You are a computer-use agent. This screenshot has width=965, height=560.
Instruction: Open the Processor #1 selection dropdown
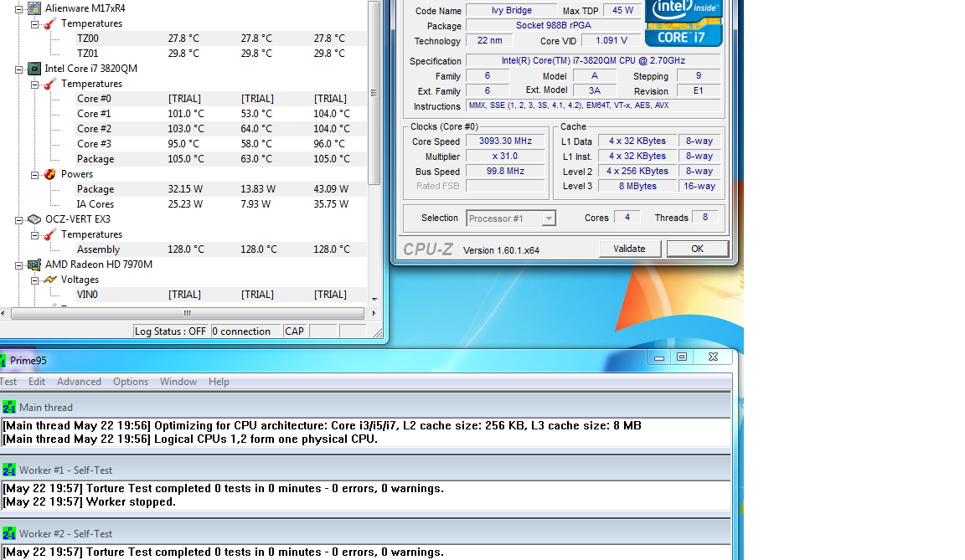click(x=549, y=218)
